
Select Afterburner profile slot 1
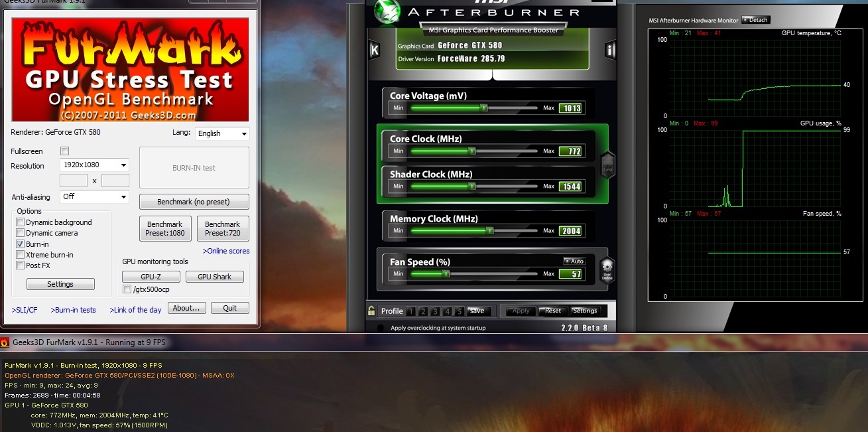pyautogui.click(x=410, y=311)
